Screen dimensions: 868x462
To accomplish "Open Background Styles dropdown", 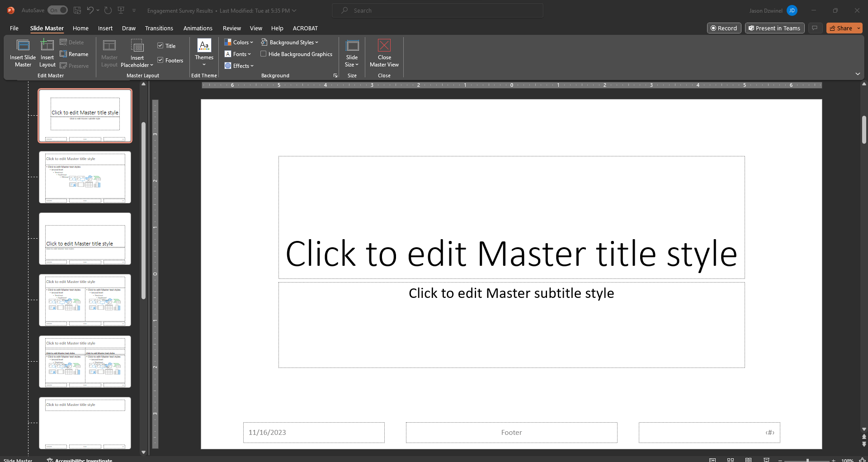I will [289, 42].
